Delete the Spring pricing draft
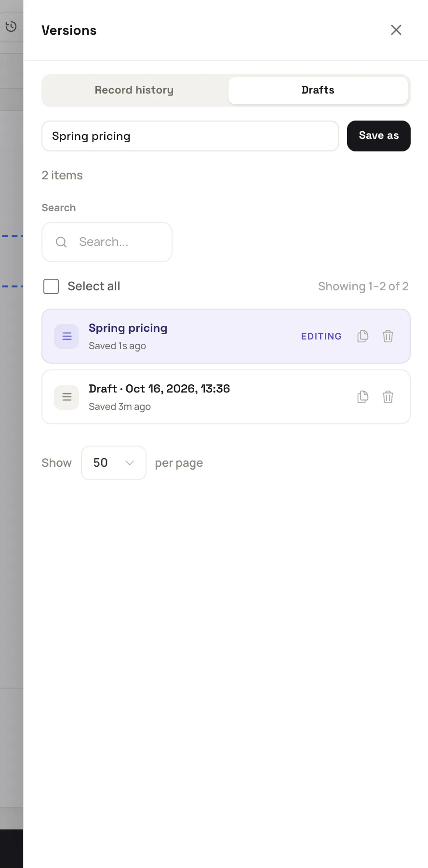This screenshot has height=868, width=428. (388, 336)
